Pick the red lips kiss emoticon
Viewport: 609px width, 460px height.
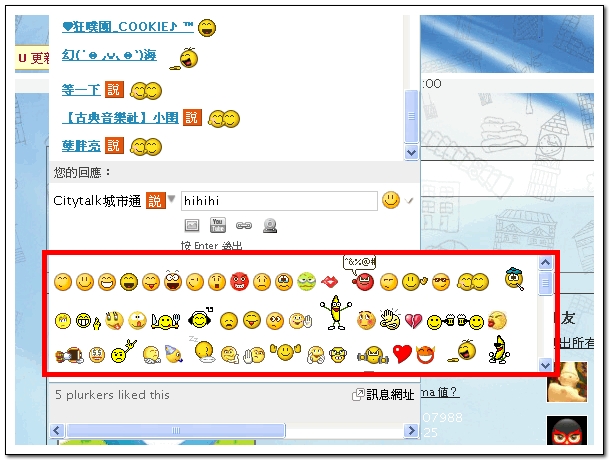point(330,281)
